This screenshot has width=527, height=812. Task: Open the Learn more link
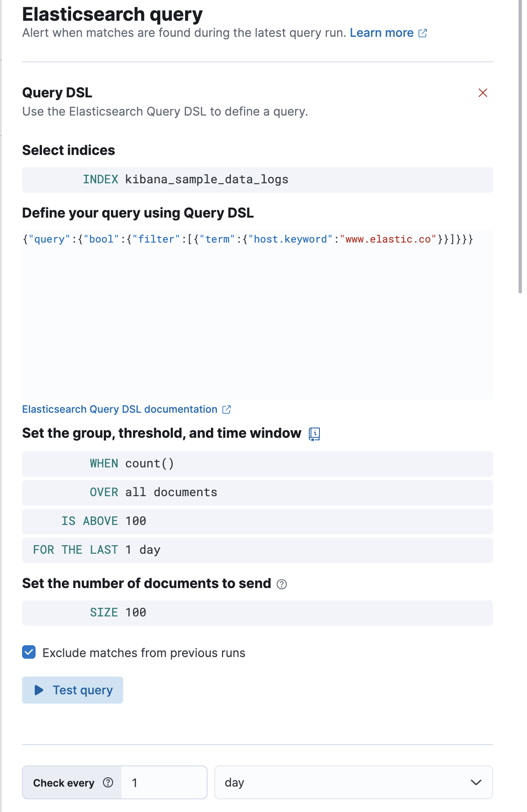(x=381, y=33)
